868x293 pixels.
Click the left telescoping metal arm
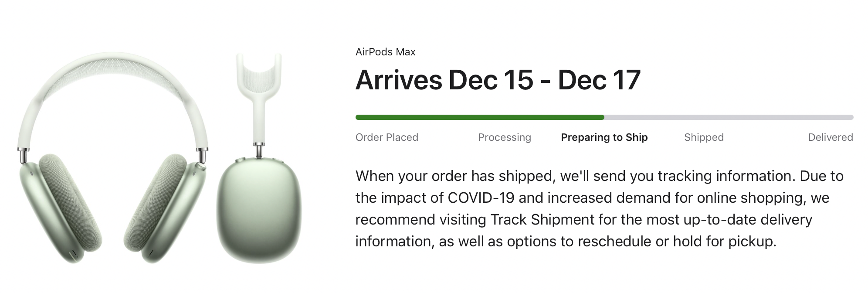(24, 155)
